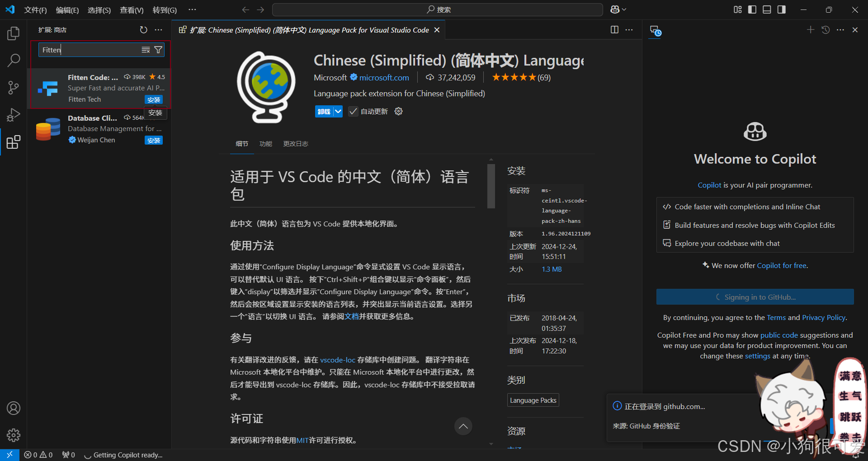Open the Run and Debug view
The height and width of the screenshot is (461, 868).
click(14, 115)
